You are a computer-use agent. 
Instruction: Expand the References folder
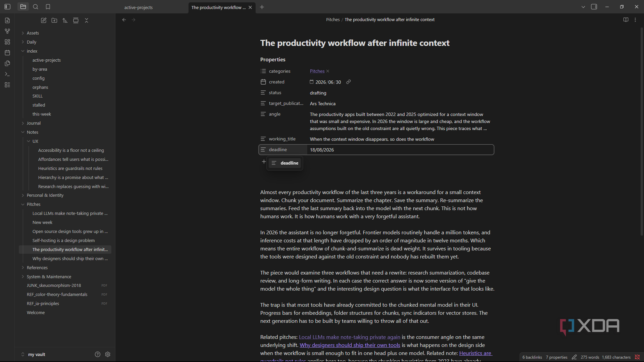tap(37, 267)
